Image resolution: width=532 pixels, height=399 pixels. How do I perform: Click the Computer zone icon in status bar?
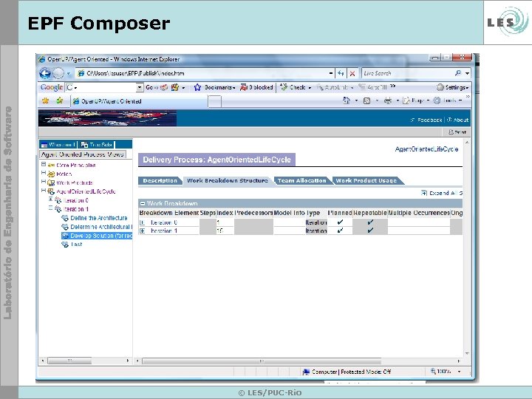point(306,372)
